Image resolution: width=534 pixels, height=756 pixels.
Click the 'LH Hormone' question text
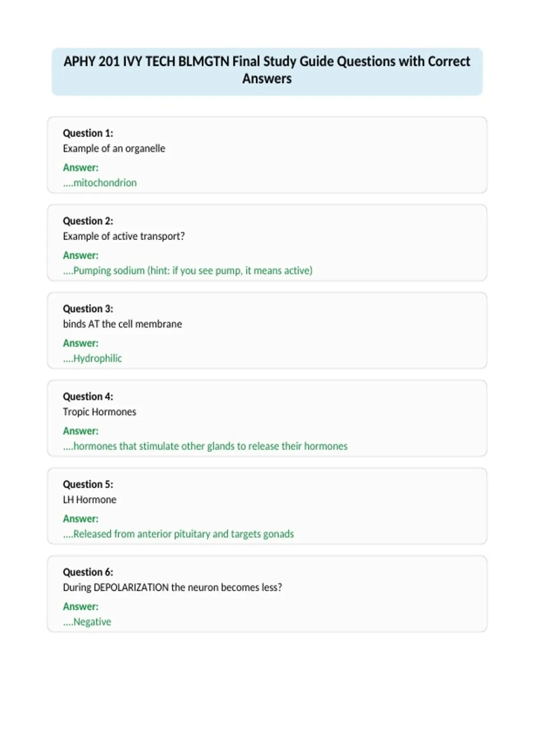click(89, 499)
